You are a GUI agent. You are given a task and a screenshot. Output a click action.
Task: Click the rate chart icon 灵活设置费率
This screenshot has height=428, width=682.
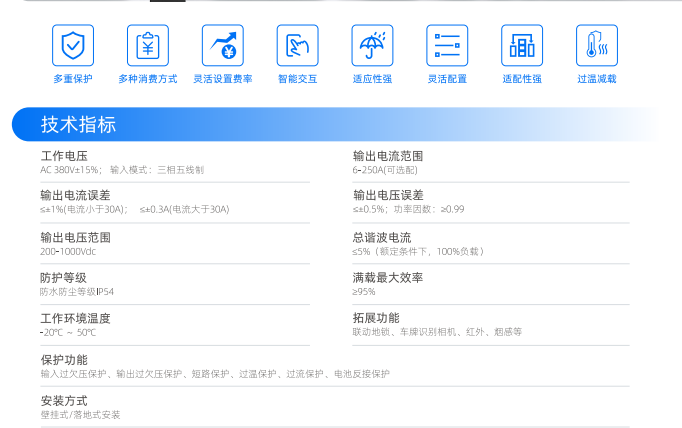[x=222, y=46]
